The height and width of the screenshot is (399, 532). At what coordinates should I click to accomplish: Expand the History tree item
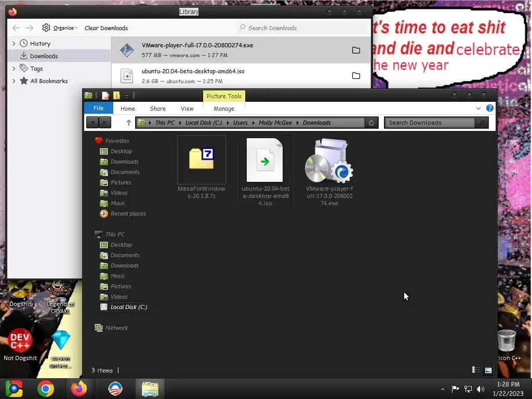(x=14, y=44)
